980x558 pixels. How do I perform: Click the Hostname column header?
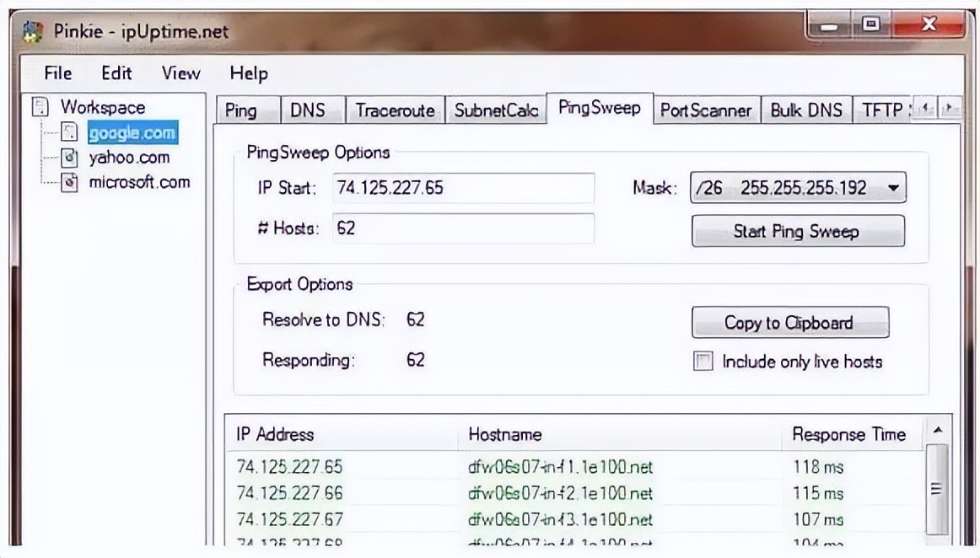tap(619, 434)
